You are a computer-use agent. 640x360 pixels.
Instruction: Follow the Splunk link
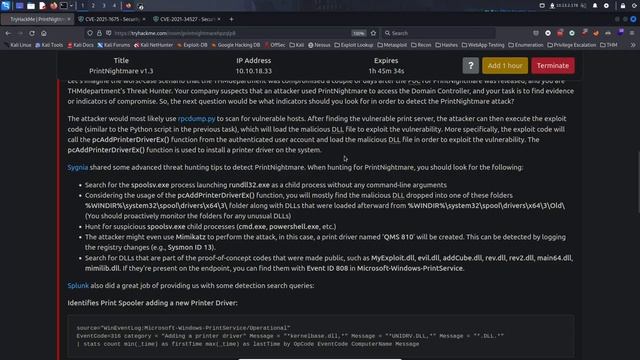coord(78,286)
